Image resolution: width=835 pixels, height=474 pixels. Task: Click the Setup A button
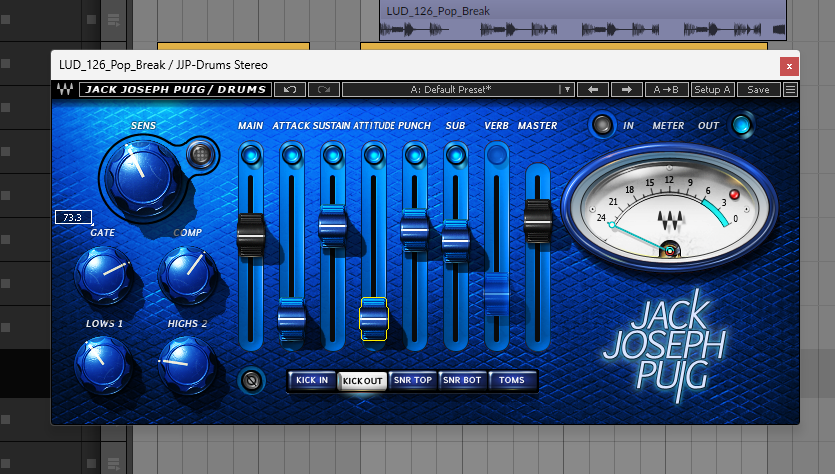pos(713,89)
